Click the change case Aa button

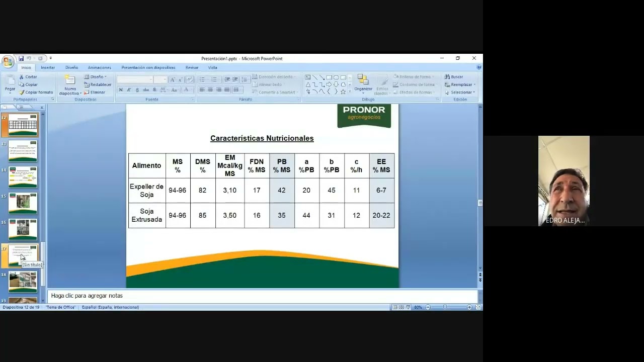click(175, 90)
